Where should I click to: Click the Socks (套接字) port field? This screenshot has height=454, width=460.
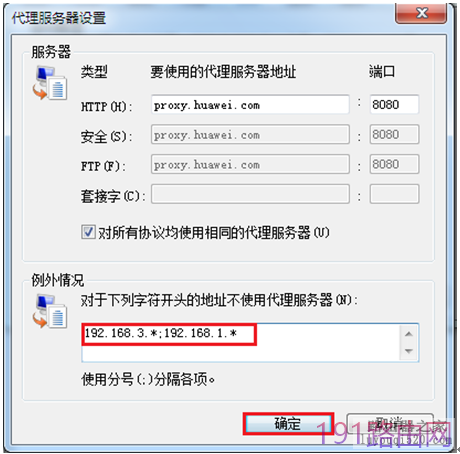394,194
